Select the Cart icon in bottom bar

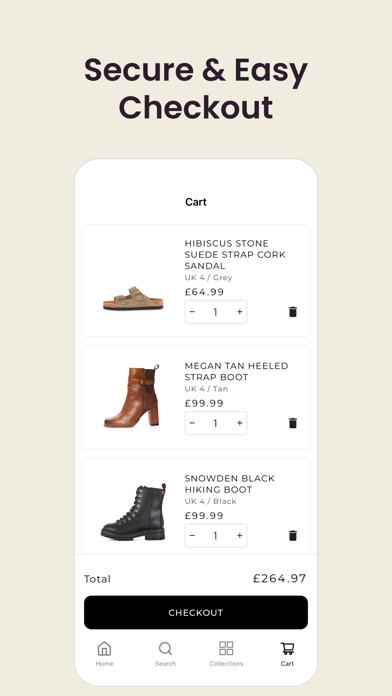tap(287, 649)
